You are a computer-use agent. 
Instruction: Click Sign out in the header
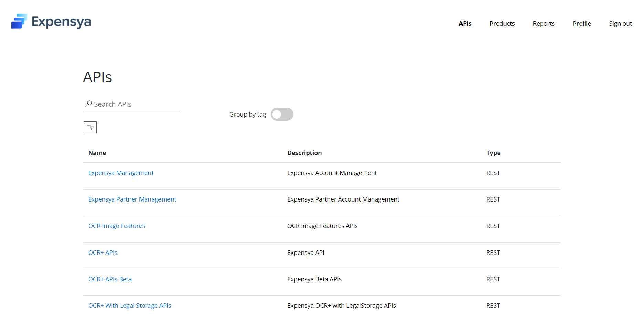[x=620, y=23]
